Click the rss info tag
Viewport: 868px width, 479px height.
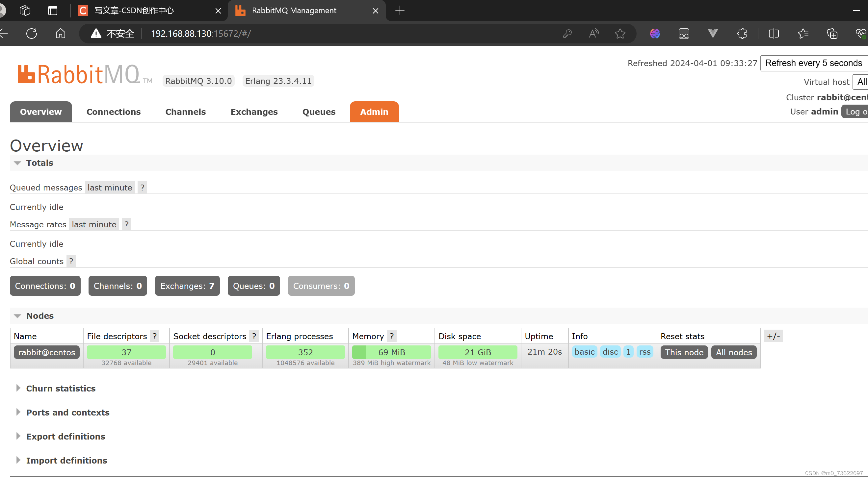644,352
